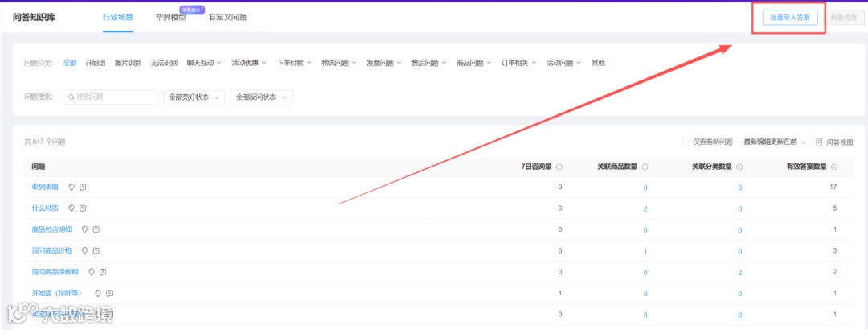Viewport: 868px width, 330px height.
Task: Switch to the 毕昇模型 tab
Action: point(171,17)
